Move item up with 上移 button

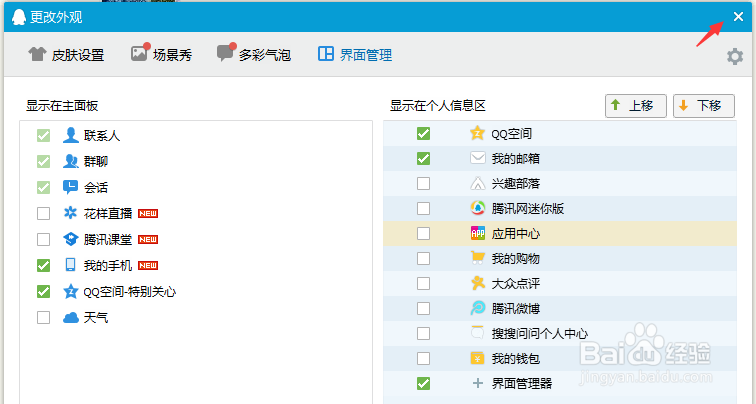tap(635, 106)
